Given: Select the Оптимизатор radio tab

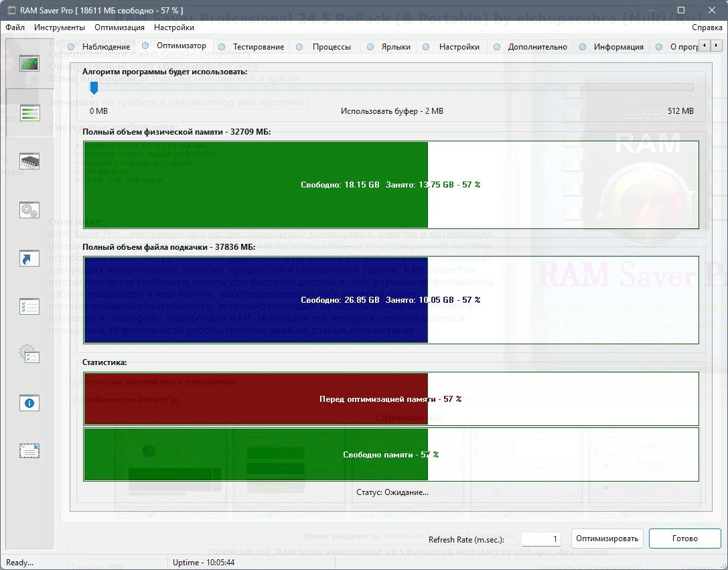Looking at the screenshot, I should [x=174, y=46].
